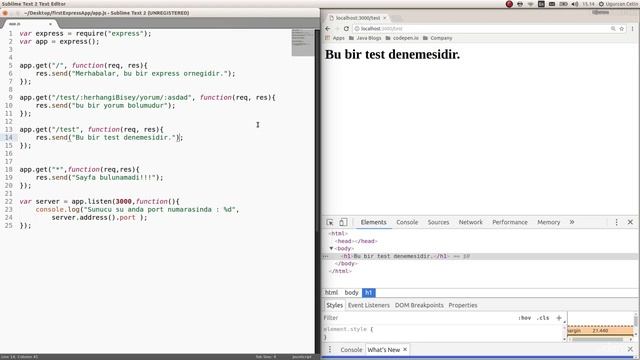The image size is (640, 360).
Task: Select the h1 breadcrumb
Action: coord(369,293)
